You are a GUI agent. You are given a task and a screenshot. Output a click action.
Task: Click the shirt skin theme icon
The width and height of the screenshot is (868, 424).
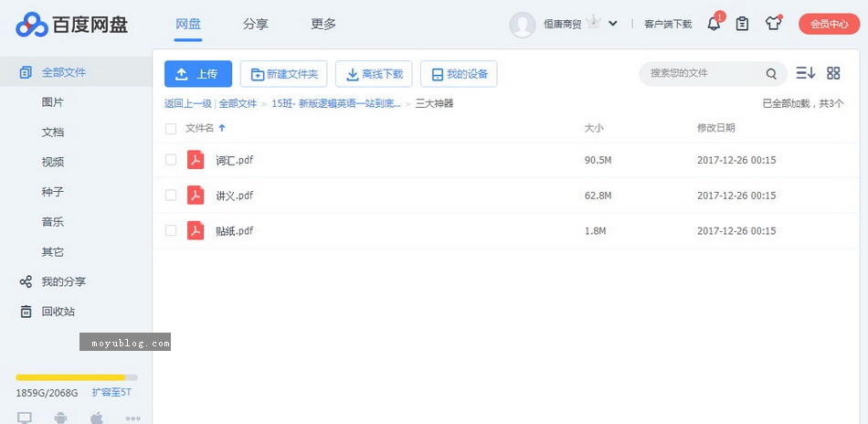click(773, 24)
